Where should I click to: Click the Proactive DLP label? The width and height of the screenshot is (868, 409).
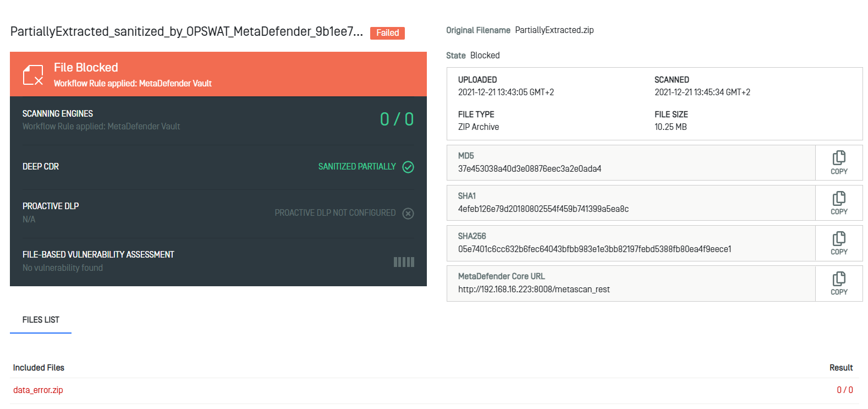51,206
